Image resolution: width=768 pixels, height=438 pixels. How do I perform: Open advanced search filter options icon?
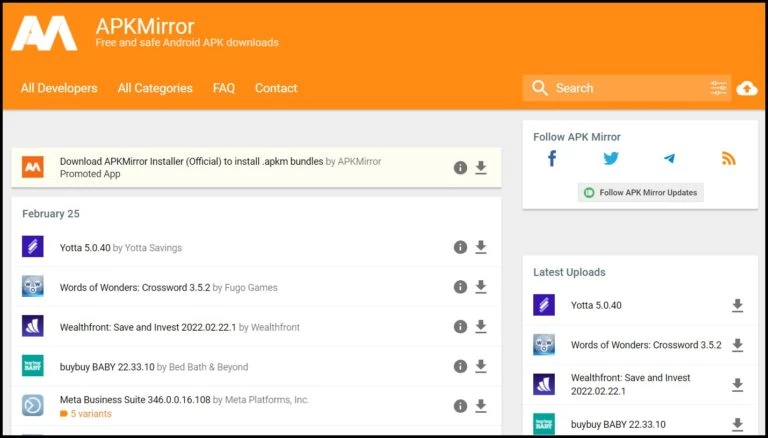click(719, 88)
